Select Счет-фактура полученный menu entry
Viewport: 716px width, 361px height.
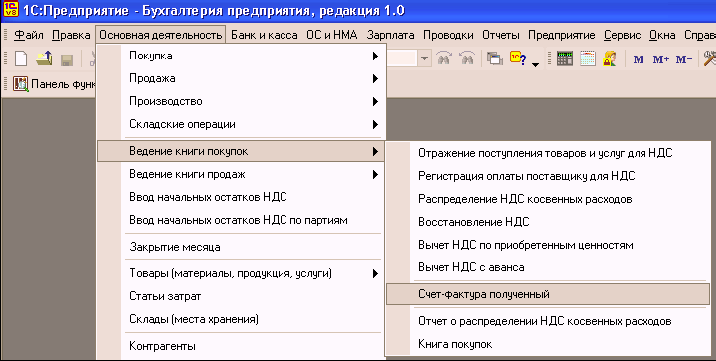click(548, 294)
